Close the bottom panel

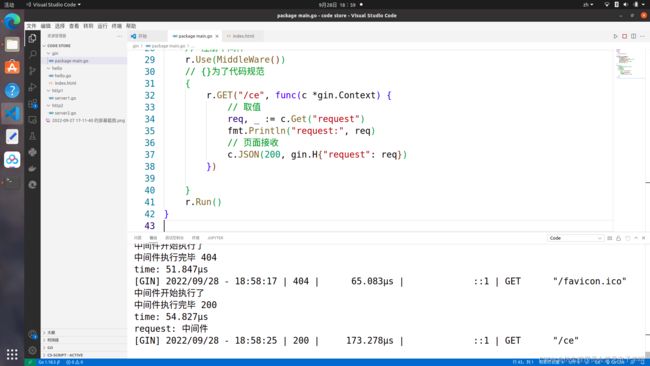pos(643,238)
